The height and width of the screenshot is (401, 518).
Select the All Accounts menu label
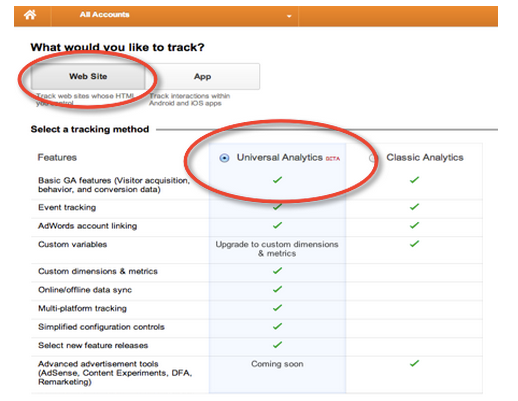pos(104,14)
